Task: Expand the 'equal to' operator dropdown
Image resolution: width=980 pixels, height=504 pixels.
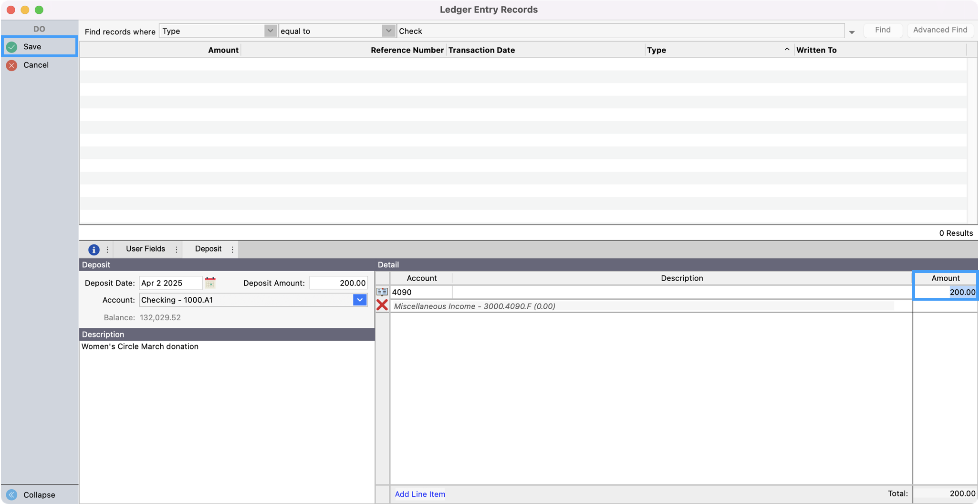Action: [x=388, y=31]
